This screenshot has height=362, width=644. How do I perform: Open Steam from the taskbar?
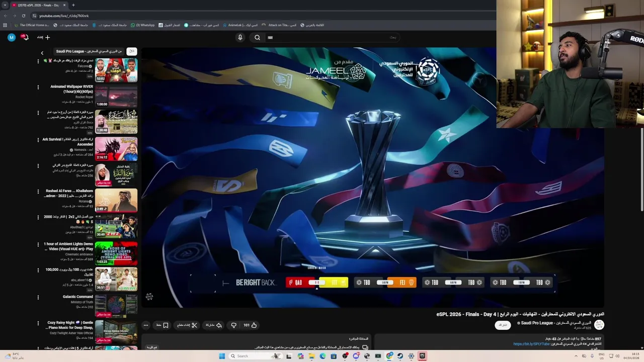click(400, 356)
